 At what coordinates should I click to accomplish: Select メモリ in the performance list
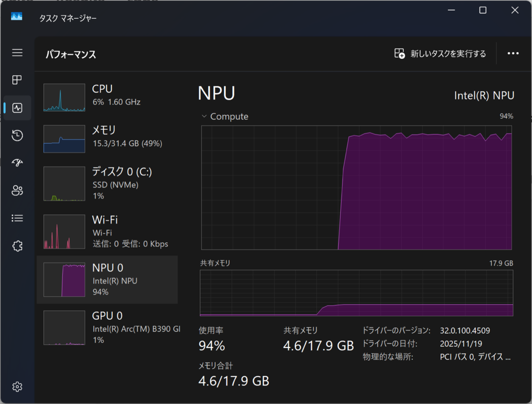coord(107,136)
